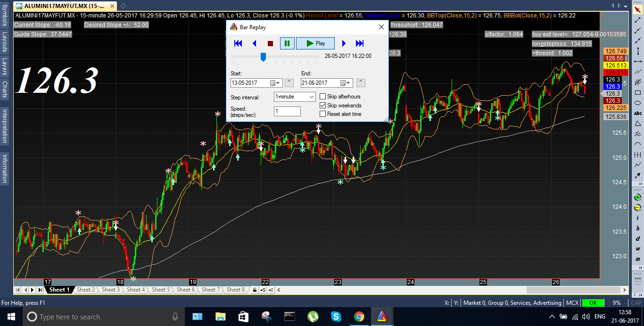Click the yellow zoom-out icon
644x326 pixels.
pos(638,207)
